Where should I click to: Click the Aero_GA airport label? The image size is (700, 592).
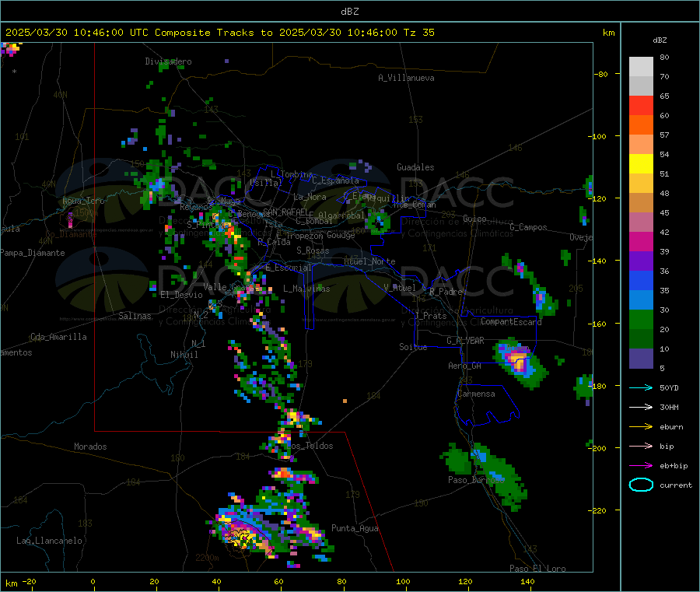(x=464, y=366)
